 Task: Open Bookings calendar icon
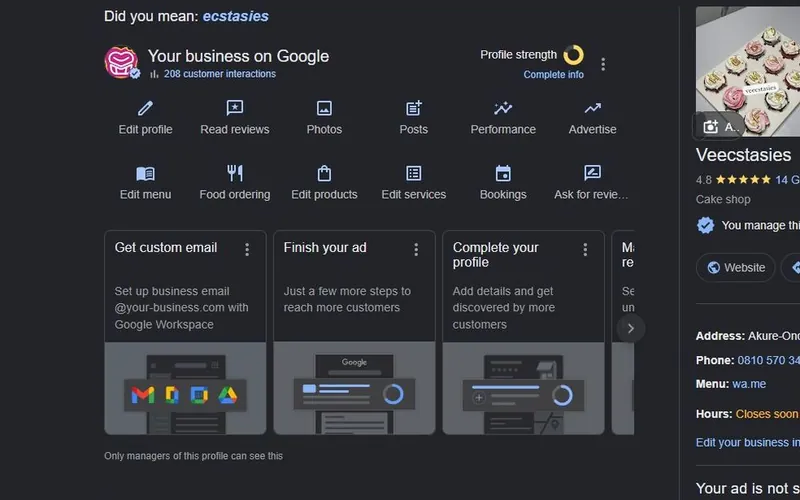click(503, 173)
